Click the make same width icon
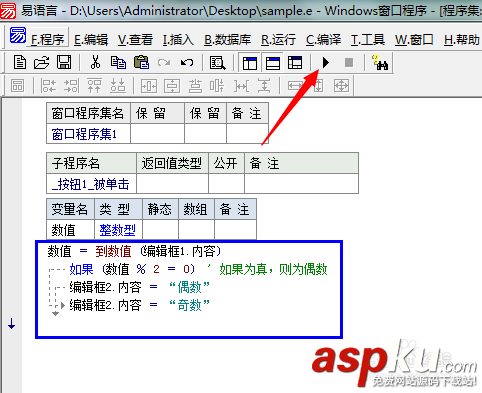This screenshot has height=393, width=482. click(x=295, y=86)
